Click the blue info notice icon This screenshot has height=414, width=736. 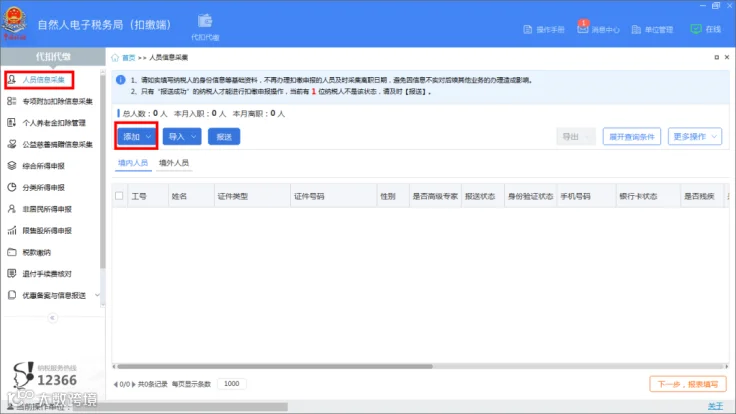point(121,80)
